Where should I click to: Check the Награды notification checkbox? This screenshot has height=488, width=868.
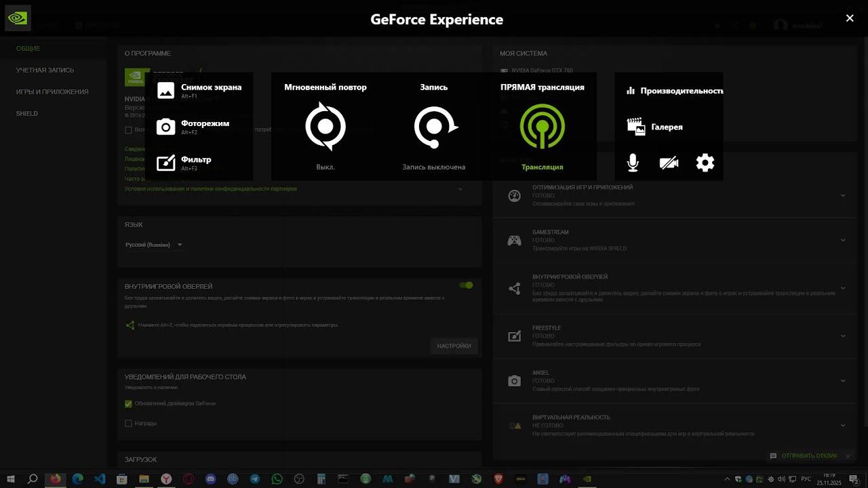(x=128, y=424)
